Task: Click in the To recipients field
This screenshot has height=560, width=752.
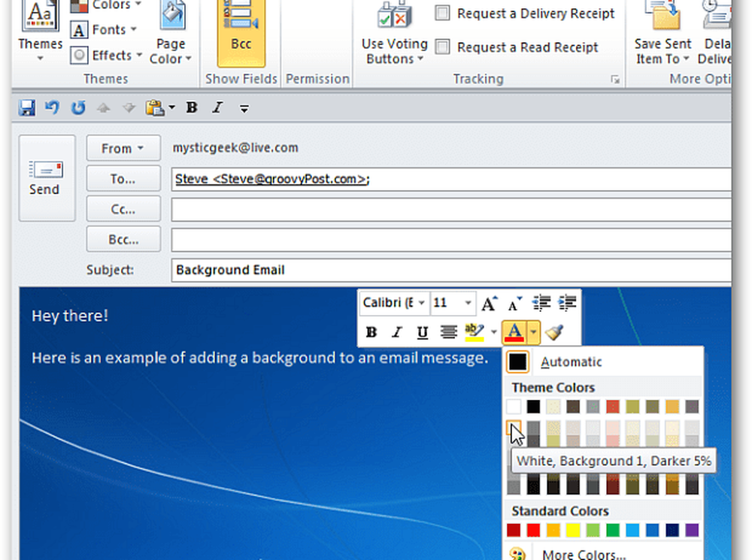Action: pyautogui.click(x=451, y=180)
